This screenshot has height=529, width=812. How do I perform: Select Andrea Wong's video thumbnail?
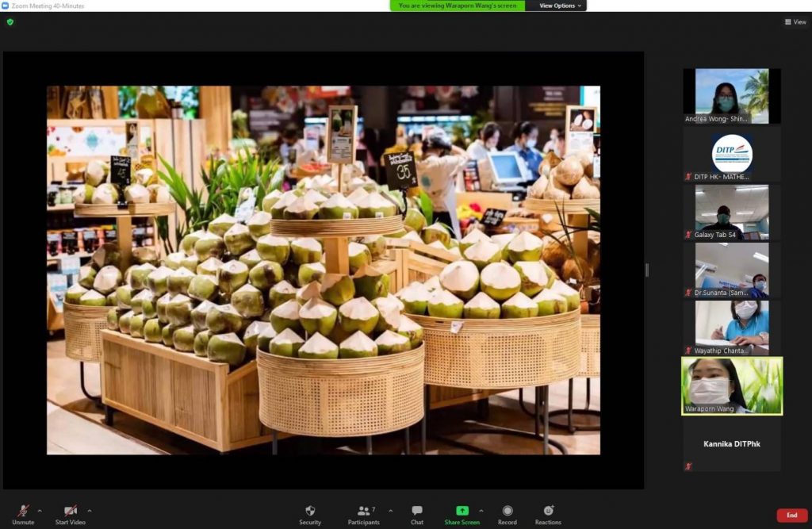click(732, 95)
